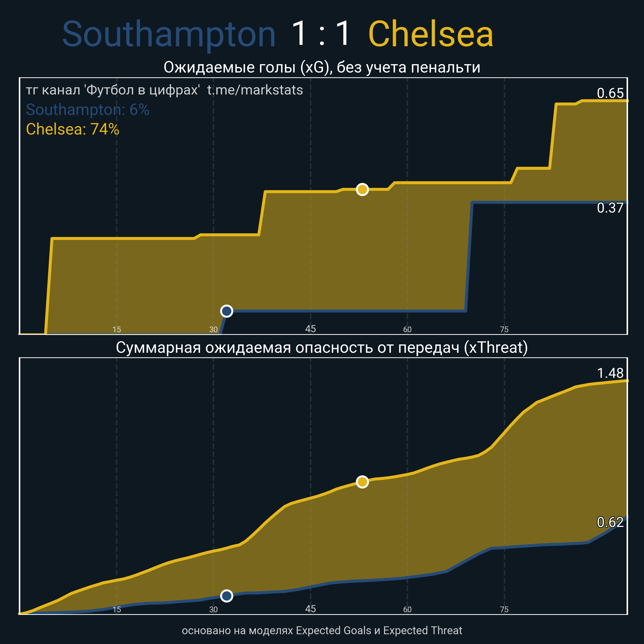Click the 75 minute label on the xG chart

point(504,330)
